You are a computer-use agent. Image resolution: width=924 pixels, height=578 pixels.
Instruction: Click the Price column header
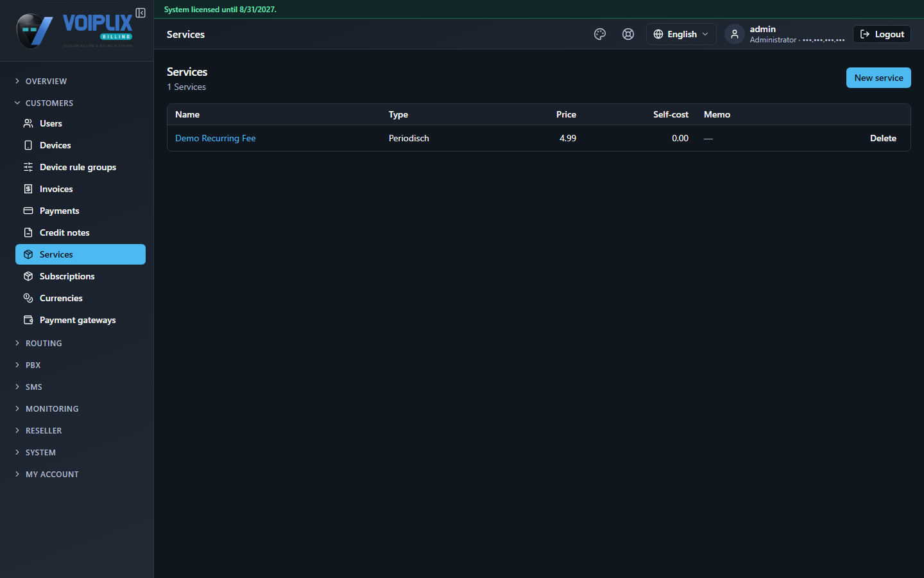coord(566,114)
